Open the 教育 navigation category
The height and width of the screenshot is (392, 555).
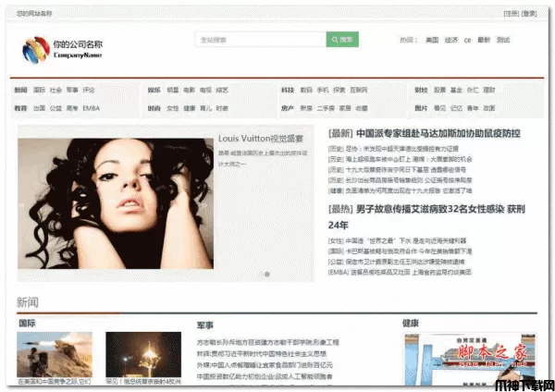[20, 108]
